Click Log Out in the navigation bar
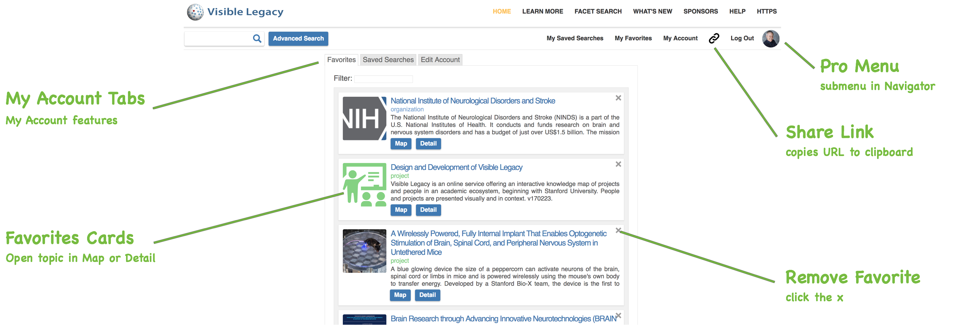980x326 pixels. pos(742,38)
